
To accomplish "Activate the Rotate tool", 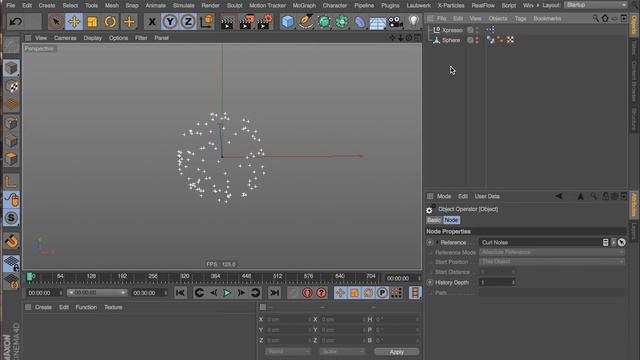I will (110, 21).
